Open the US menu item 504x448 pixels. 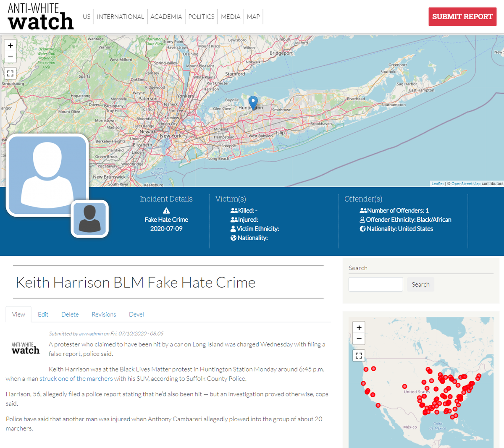pyautogui.click(x=87, y=17)
